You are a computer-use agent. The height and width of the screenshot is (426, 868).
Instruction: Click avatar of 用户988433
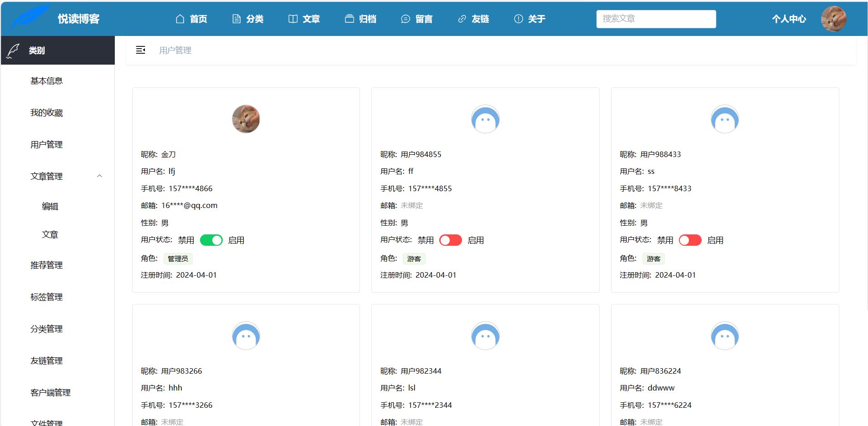724,119
